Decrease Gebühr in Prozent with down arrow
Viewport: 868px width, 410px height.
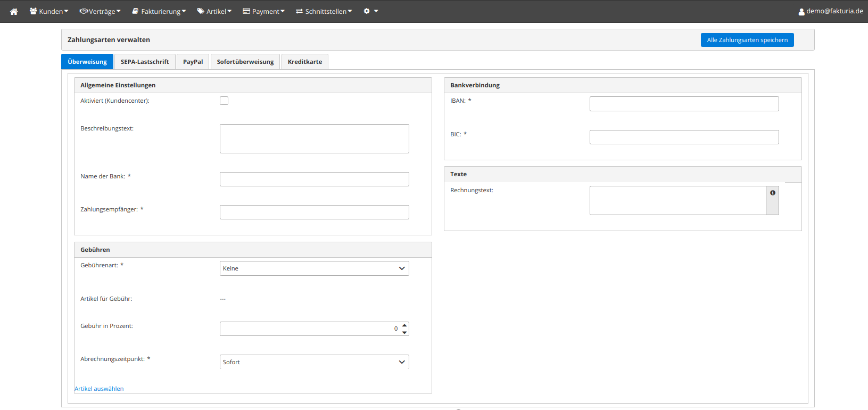[404, 332]
